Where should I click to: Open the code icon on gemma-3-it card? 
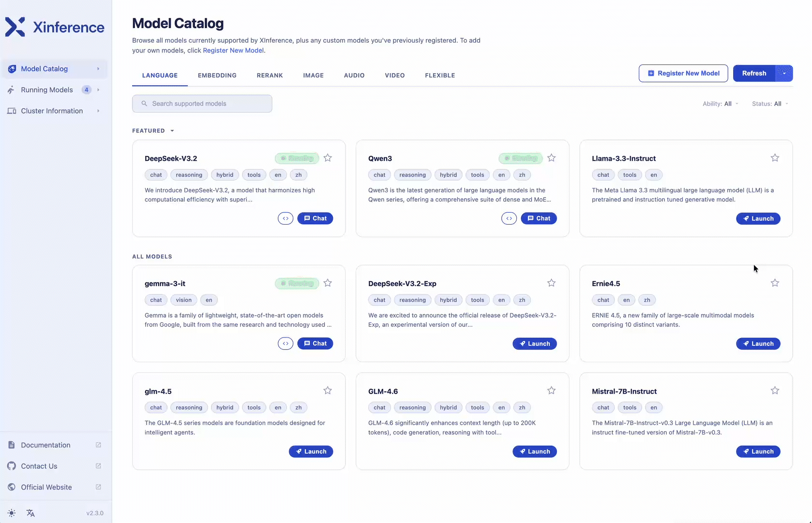[286, 343]
